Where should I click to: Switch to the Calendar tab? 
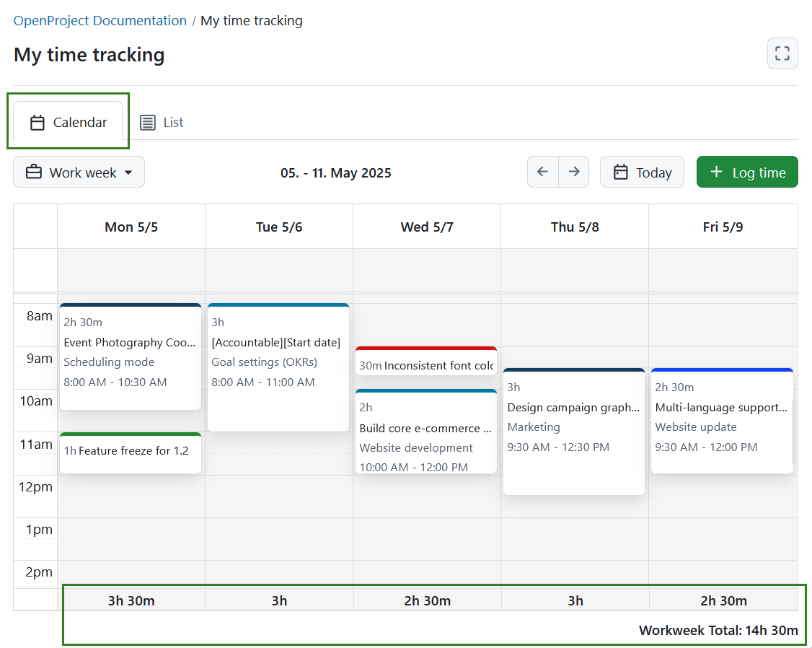coord(69,122)
